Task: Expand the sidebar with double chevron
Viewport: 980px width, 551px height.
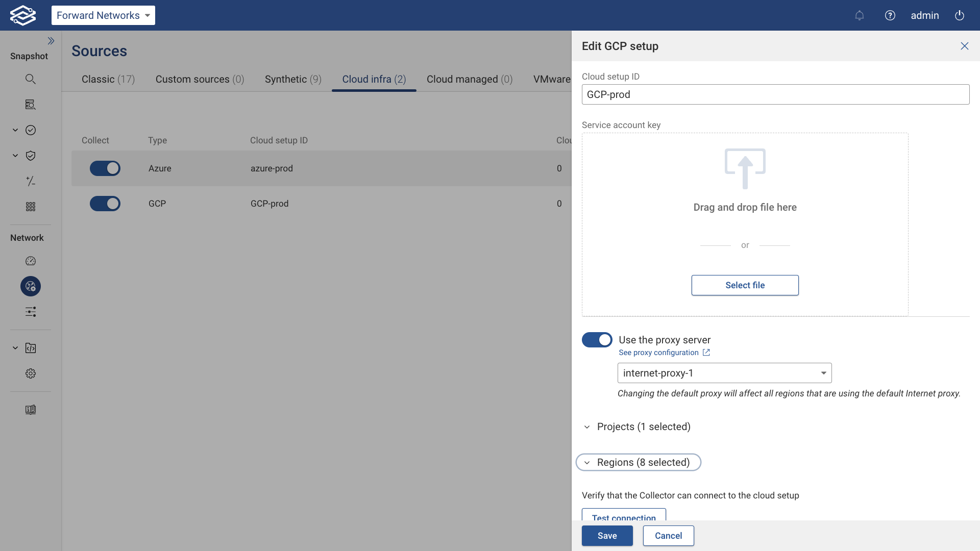Action: pos(51,41)
